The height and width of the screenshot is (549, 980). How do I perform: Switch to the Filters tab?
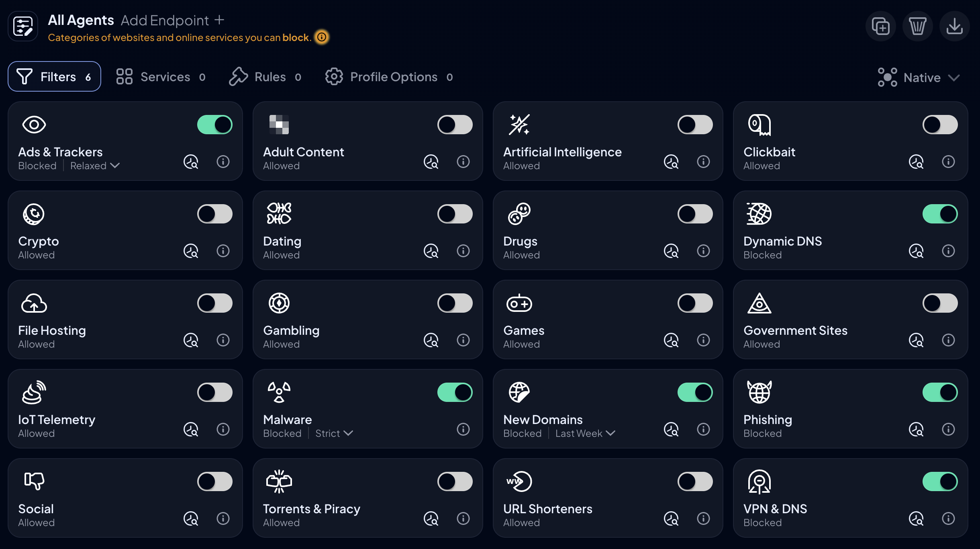54,76
